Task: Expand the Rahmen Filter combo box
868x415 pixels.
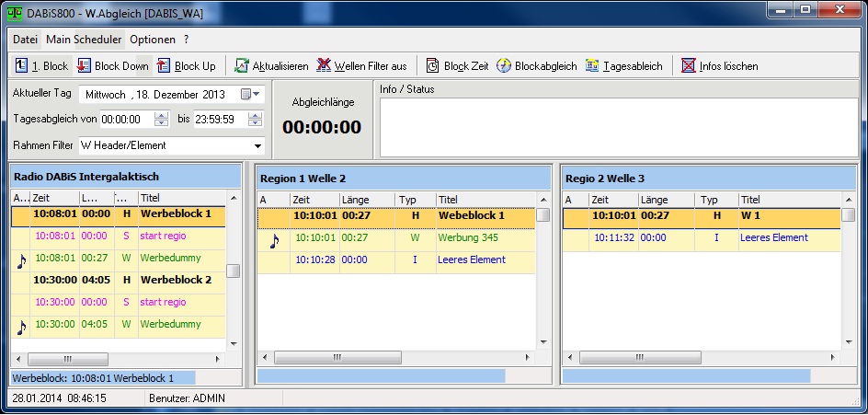Action: point(257,145)
